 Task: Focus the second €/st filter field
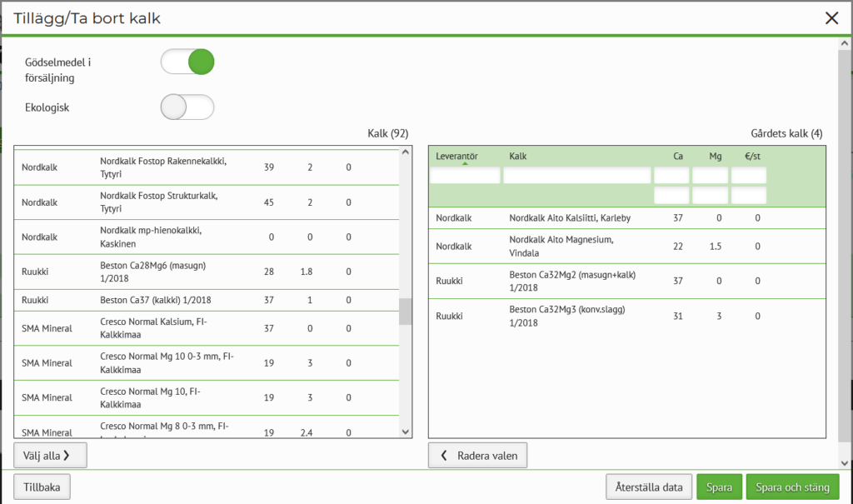(x=749, y=195)
